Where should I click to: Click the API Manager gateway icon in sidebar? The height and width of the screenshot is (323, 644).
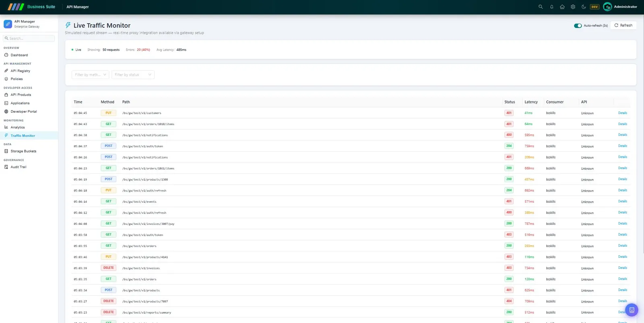click(x=8, y=24)
